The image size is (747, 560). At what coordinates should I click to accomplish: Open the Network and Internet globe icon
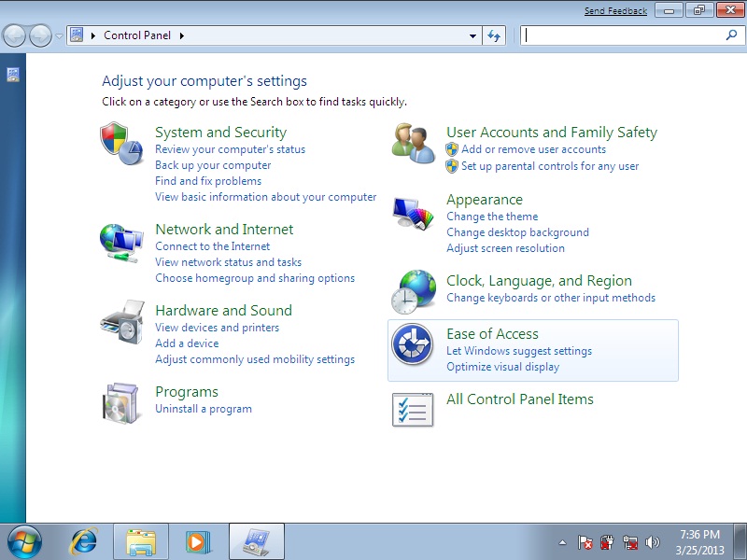click(121, 243)
